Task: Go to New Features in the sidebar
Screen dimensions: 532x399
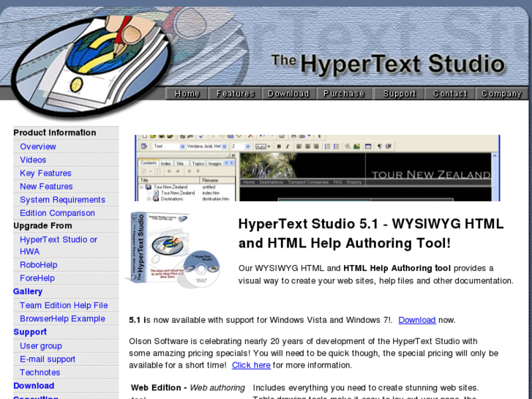Action: pos(46,187)
